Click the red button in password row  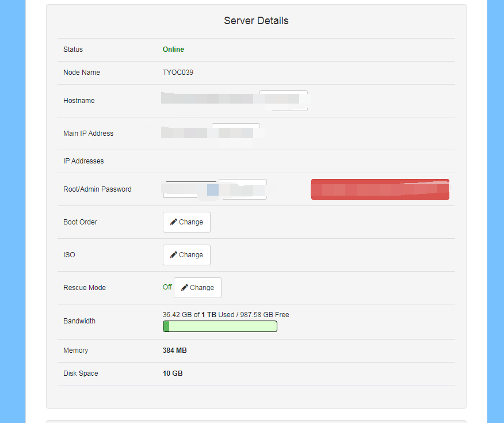tap(380, 189)
